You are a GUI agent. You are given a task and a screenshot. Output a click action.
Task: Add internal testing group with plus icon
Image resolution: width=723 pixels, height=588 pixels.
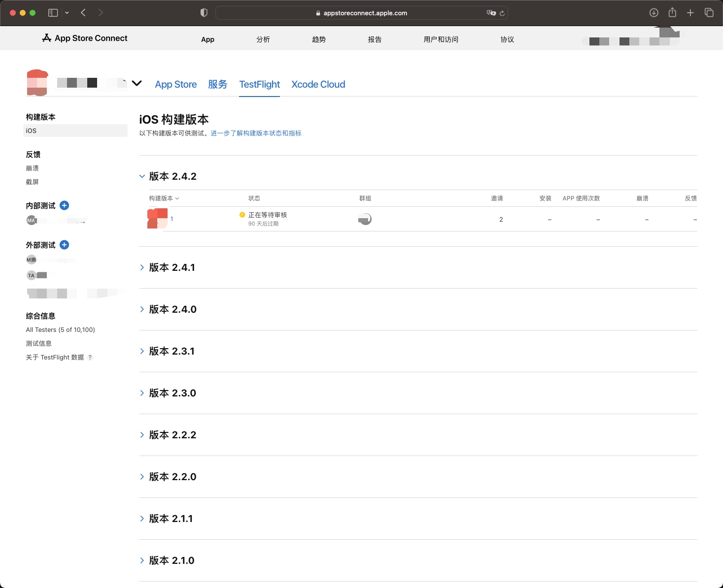tap(64, 205)
